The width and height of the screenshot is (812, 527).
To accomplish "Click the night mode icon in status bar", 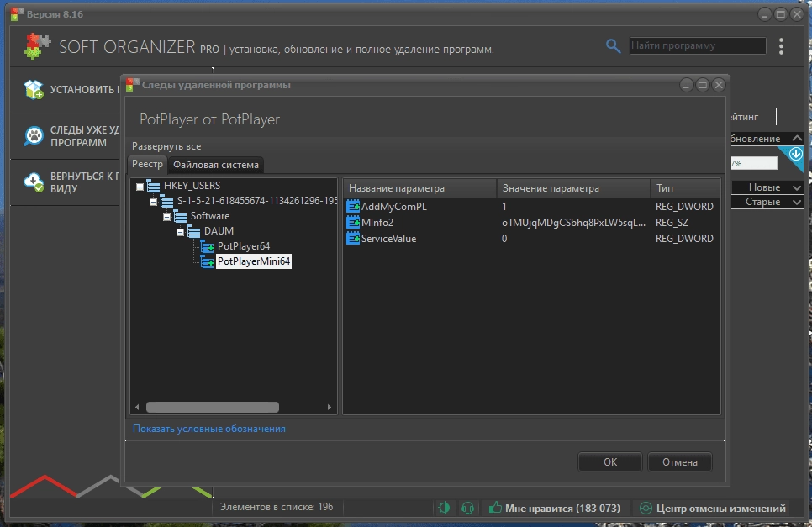I will pyautogui.click(x=444, y=508).
